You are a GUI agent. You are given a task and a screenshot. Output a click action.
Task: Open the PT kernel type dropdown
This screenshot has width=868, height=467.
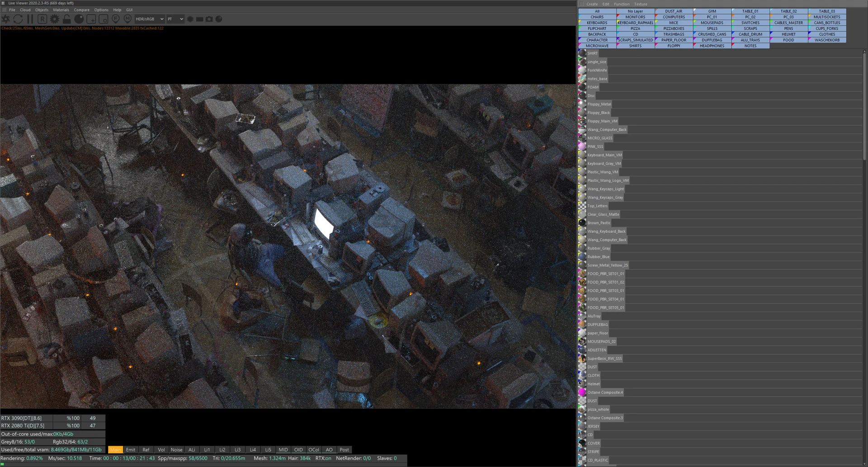[x=175, y=19]
